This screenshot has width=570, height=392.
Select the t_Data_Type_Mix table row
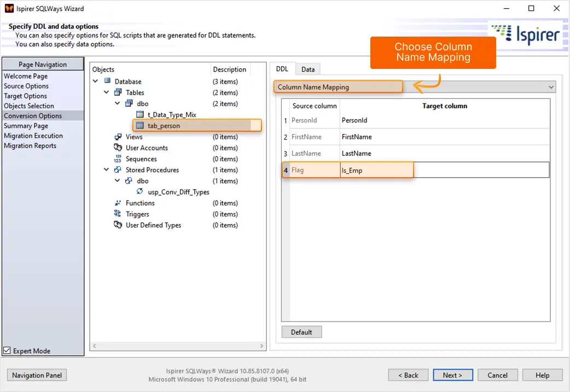pos(172,114)
